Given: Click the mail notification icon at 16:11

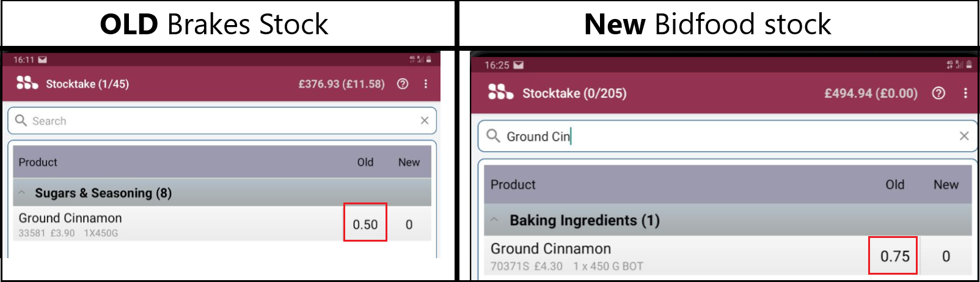Looking at the screenshot, I should click(43, 60).
